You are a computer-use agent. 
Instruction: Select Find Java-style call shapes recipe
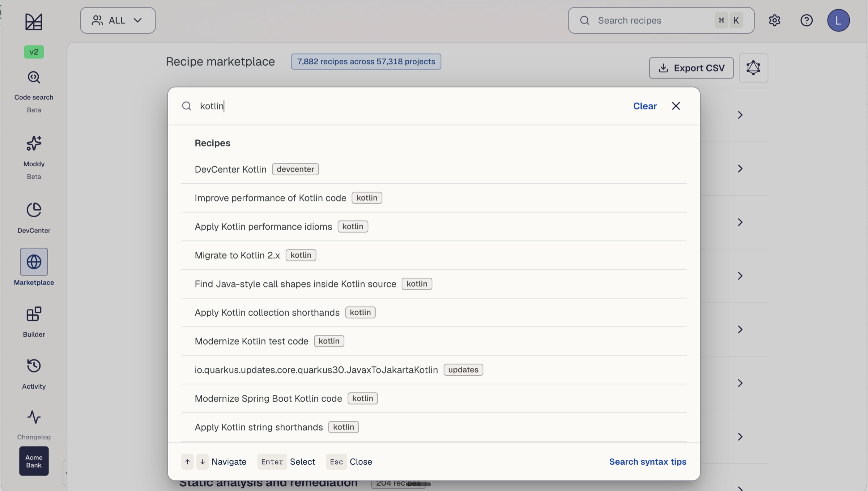tap(434, 283)
